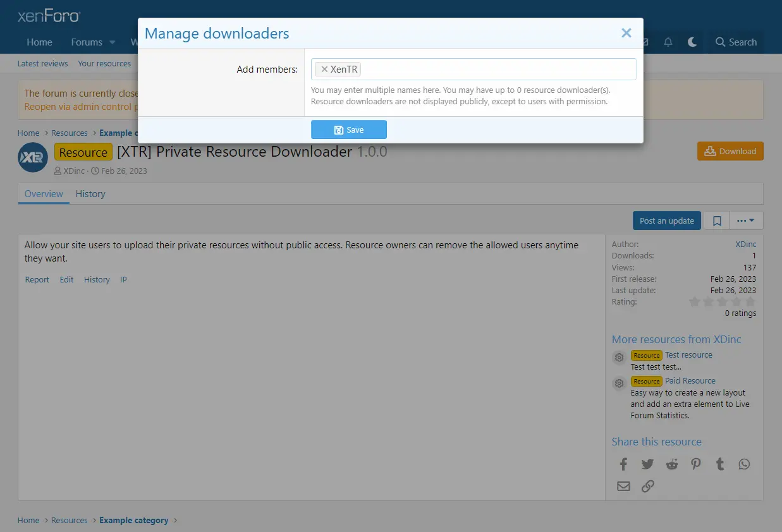This screenshot has height=532, width=782.
Task: Share resource by email icon
Action: [623, 486]
